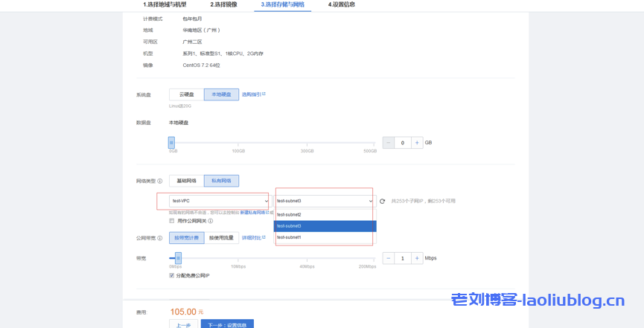Click the subnet list refresh icon
Screen dimensions: 644x328
tap(382, 201)
